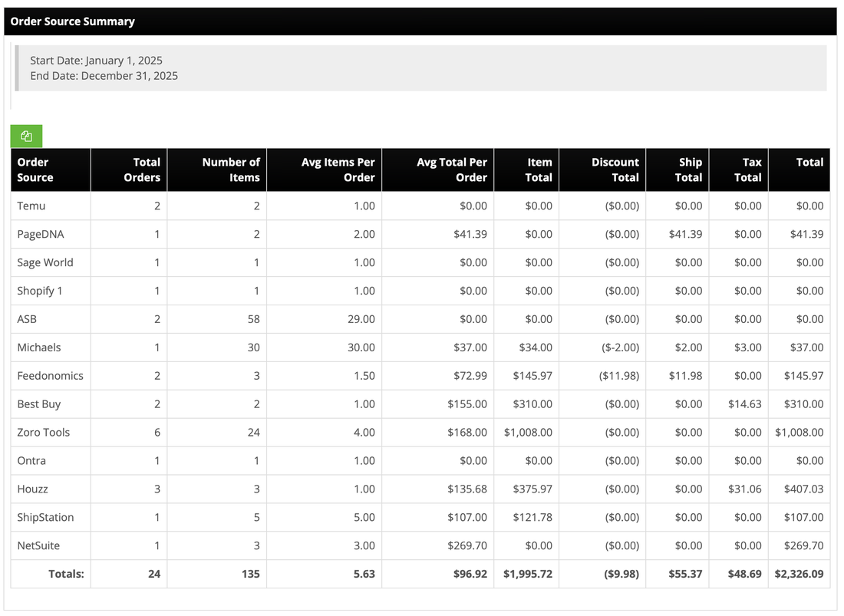This screenshot has height=616, width=844.
Task: Click the ASB order source cell
Action: click(51, 319)
